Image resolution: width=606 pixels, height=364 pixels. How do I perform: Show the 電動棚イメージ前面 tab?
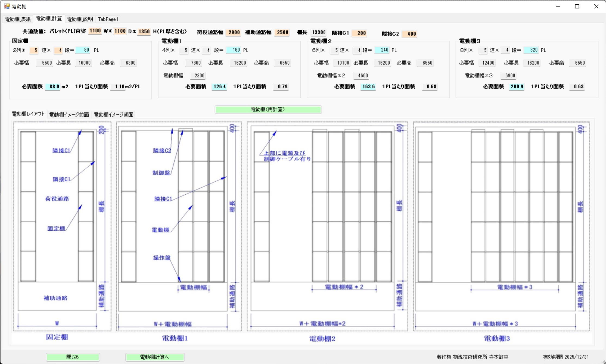point(69,114)
